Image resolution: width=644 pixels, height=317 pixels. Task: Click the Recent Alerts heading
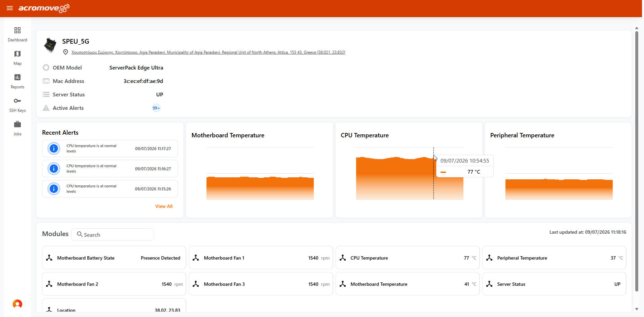coord(60,133)
